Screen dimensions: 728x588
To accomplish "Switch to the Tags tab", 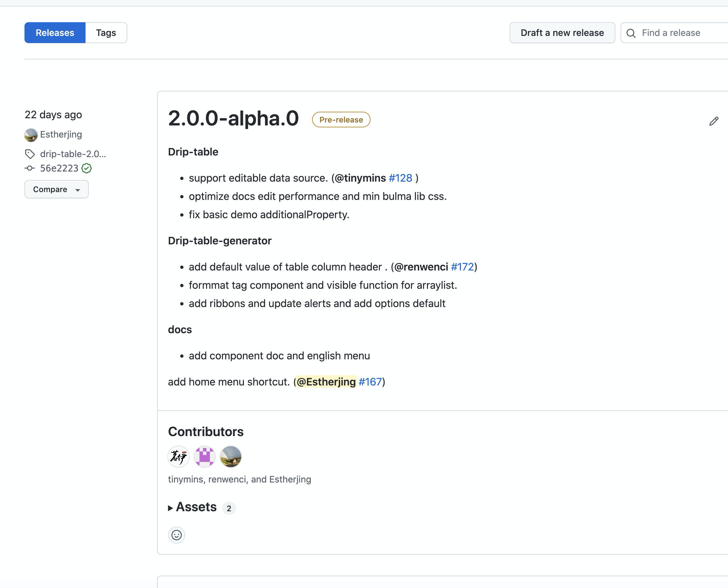I will click(106, 33).
